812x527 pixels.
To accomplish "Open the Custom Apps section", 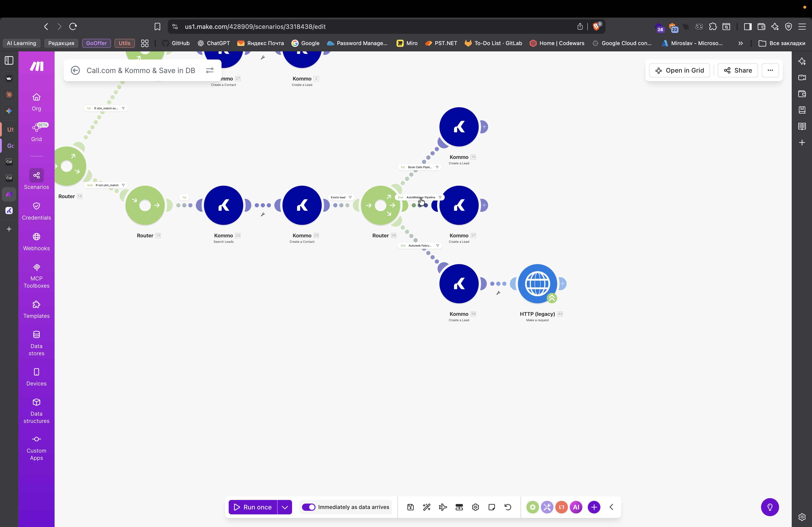I will point(36,447).
